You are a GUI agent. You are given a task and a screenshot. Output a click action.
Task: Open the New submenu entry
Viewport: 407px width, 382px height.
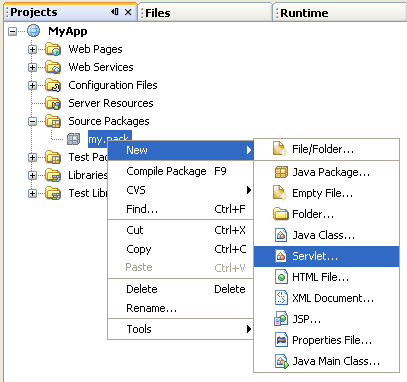pyautogui.click(x=181, y=150)
